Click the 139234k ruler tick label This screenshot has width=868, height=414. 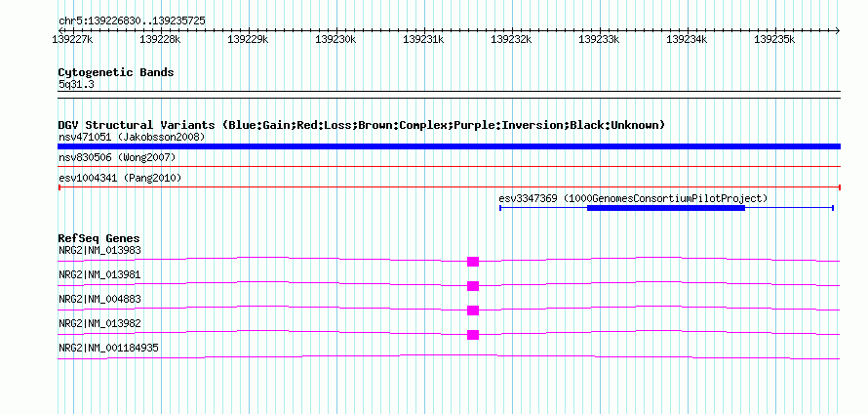click(687, 39)
